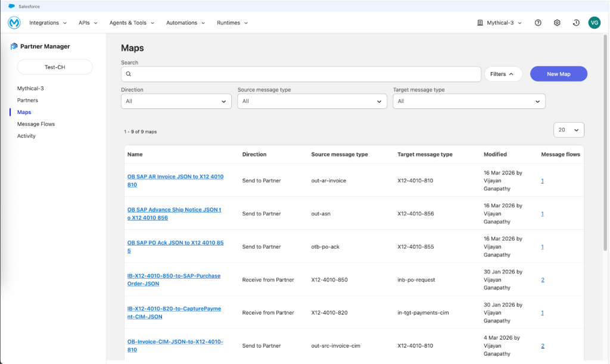Open the Target message type dropdown

[x=468, y=101]
